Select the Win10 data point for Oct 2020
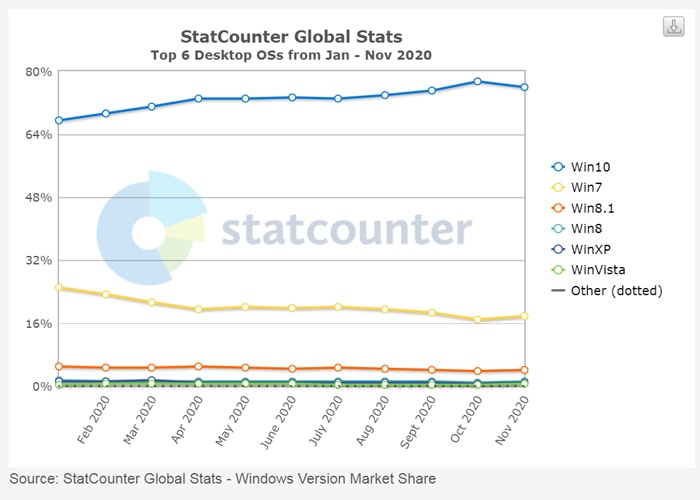The height and width of the screenshot is (500, 700). coord(478,81)
